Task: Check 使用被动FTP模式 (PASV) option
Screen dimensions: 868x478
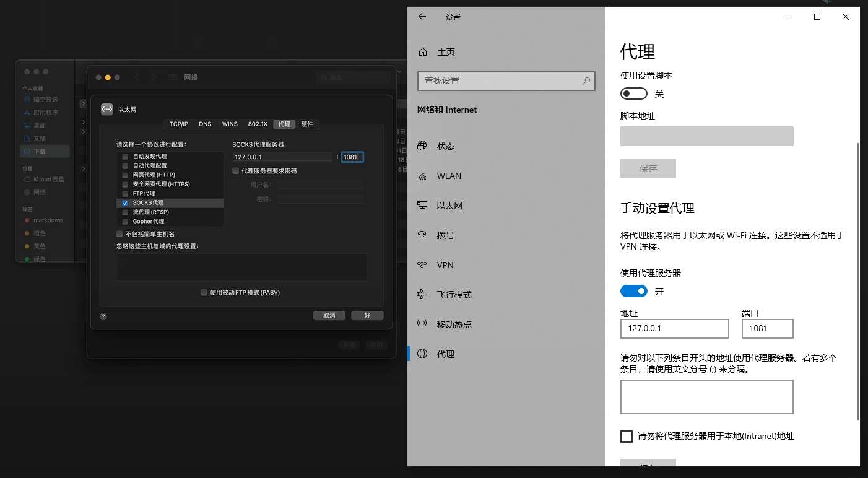Action: click(x=204, y=293)
